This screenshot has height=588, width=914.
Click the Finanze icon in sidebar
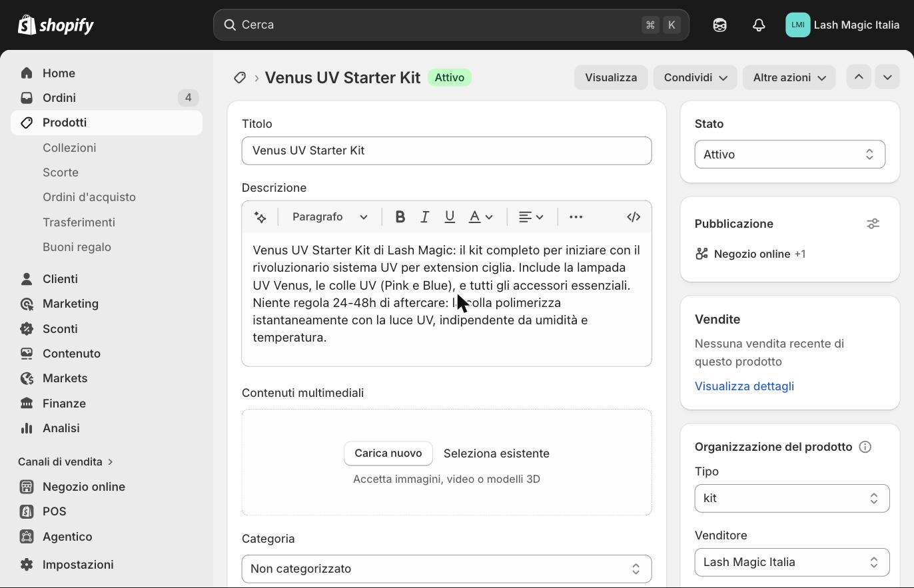pyautogui.click(x=27, y=404)
